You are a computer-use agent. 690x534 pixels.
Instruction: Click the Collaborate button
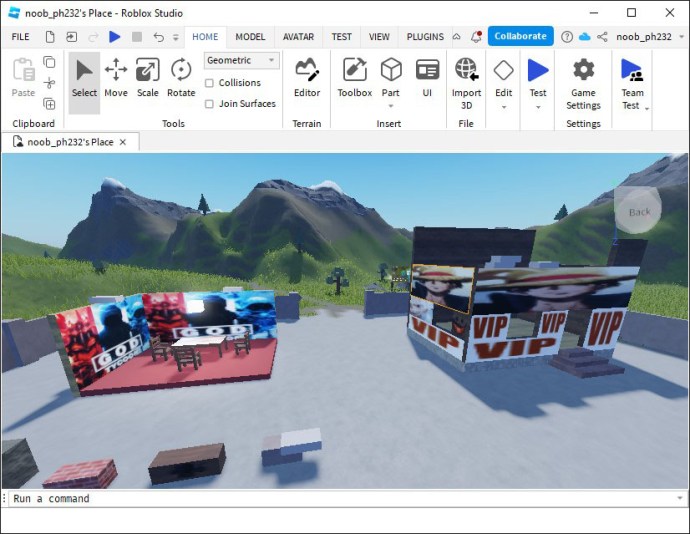click(520, 36)
